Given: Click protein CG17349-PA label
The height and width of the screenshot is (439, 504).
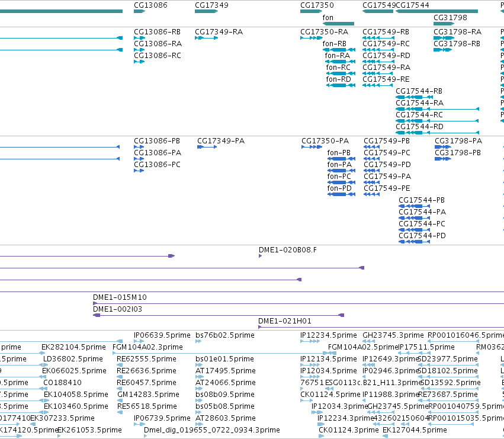Looking at the screenshot, I should [x=221, y=141].
